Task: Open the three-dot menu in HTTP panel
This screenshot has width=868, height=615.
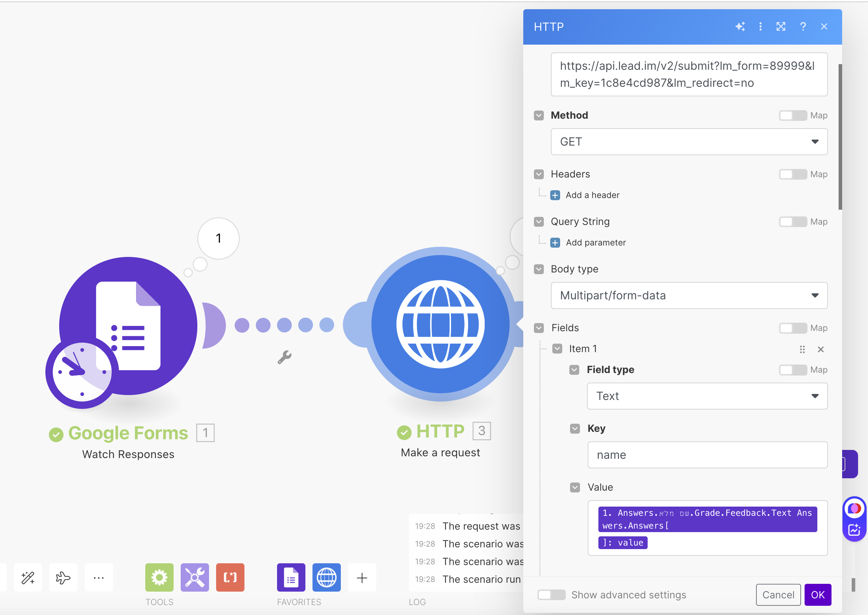Action: [x=760, y=27]
